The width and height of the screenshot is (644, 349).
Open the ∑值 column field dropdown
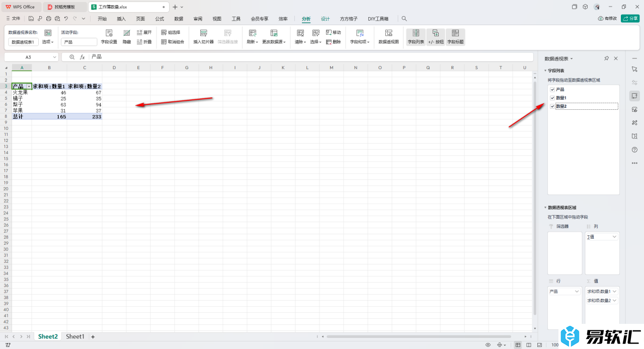click(x=614, y=237)
